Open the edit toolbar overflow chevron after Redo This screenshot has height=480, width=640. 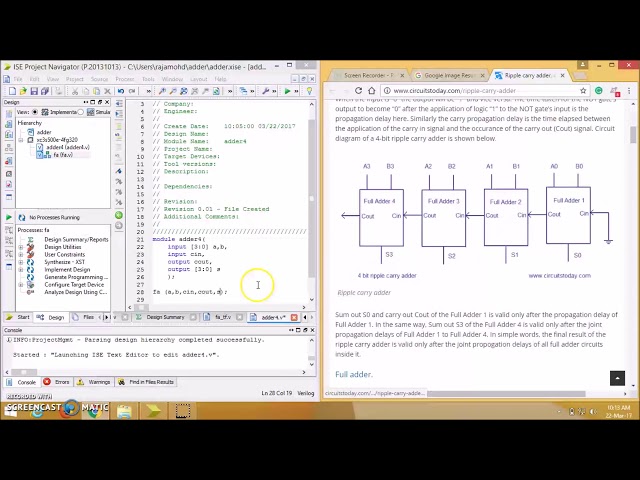click(x=149, y=91)
